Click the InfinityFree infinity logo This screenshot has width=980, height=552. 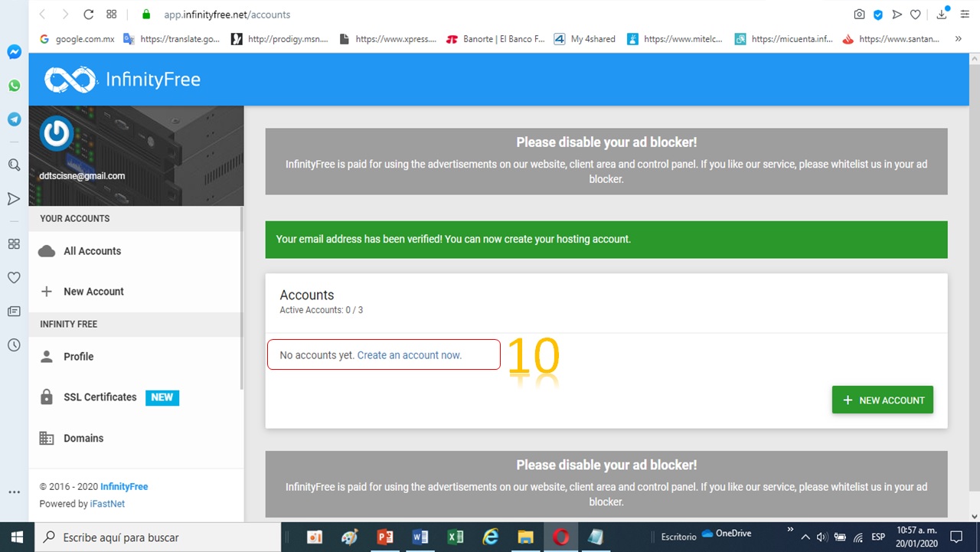[x=70, y=80]
